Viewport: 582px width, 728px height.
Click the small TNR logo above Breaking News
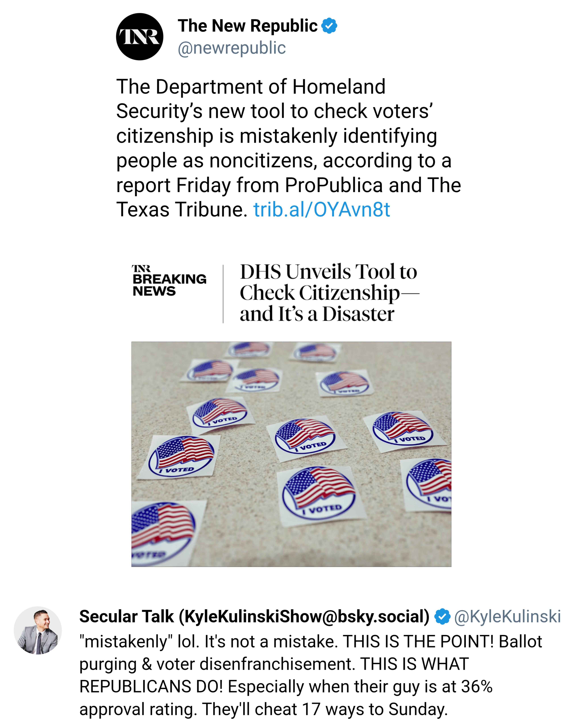(141, 269)
